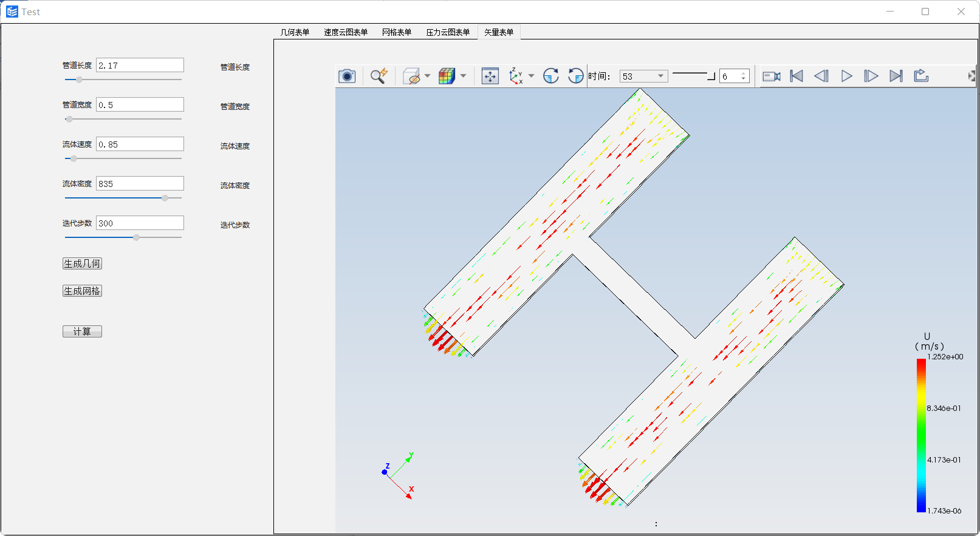Switch to the 几何表单 tab
Screen dimensions: 980x536
tap(295, 32)
